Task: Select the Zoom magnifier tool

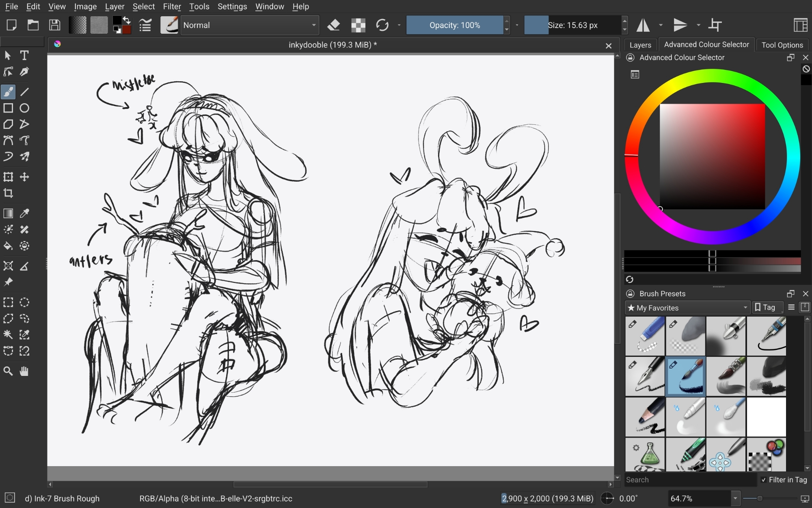Action: pyautogui.click(x=8, y=371)
